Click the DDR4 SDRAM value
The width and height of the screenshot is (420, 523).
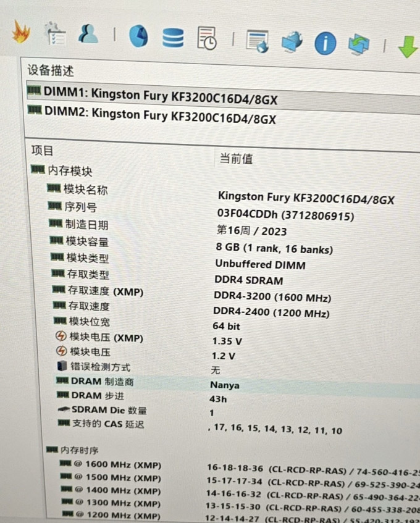point(248,280)
